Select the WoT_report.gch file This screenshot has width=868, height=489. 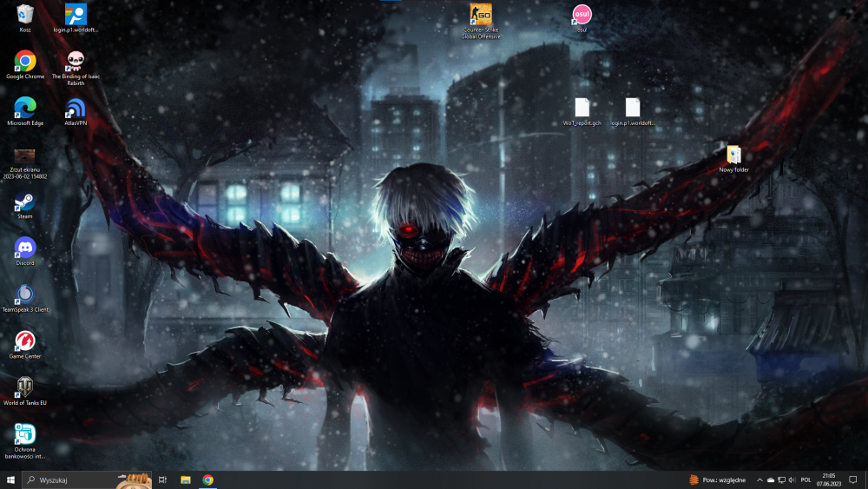[582, 112]
